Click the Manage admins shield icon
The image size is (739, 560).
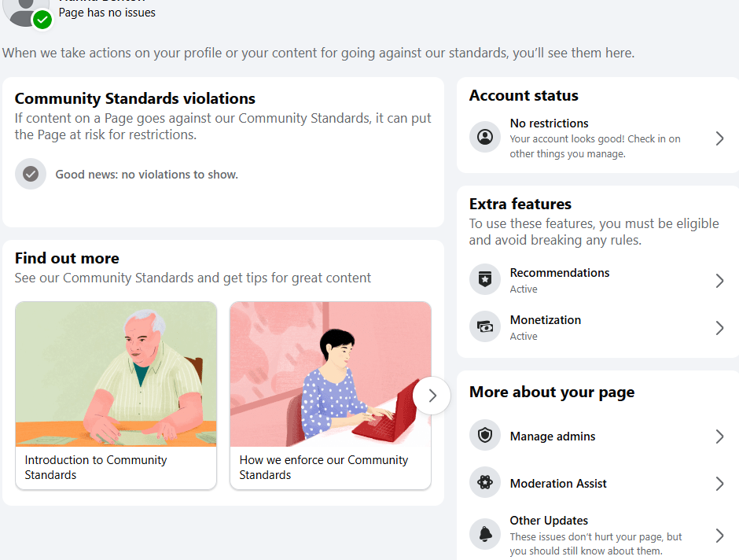click(x=485, y=435)
